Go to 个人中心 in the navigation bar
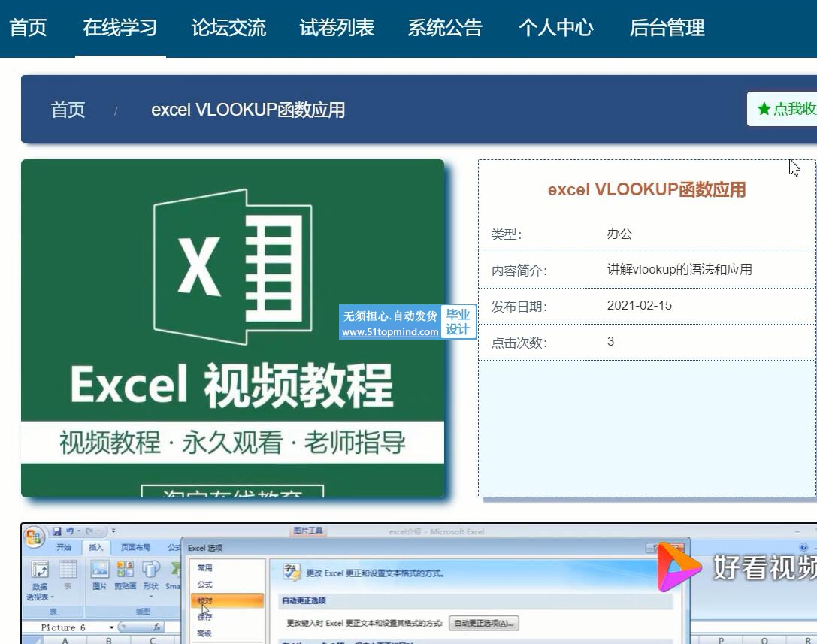Image resolution: width=817 pixels, height=644 pixels. [556, 28]
